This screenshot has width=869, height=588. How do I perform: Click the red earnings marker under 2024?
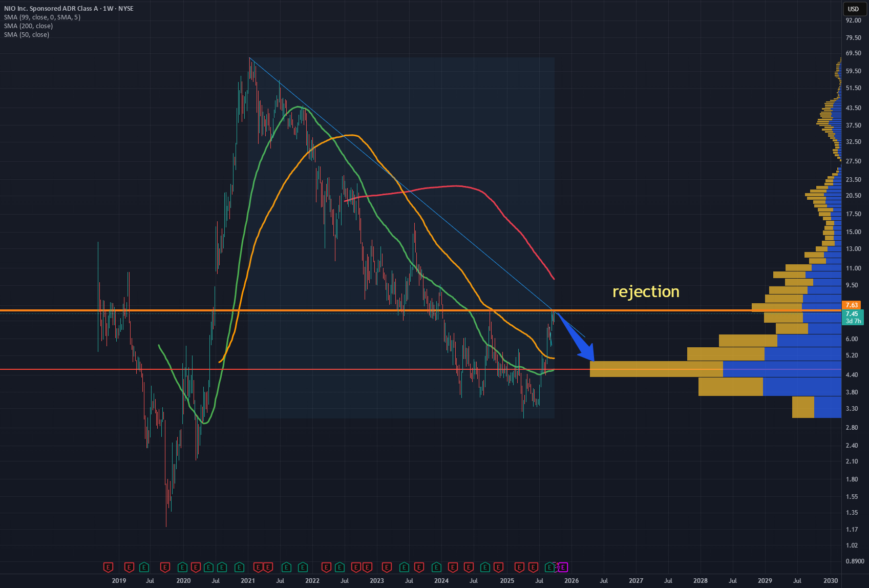pos(453,567)
